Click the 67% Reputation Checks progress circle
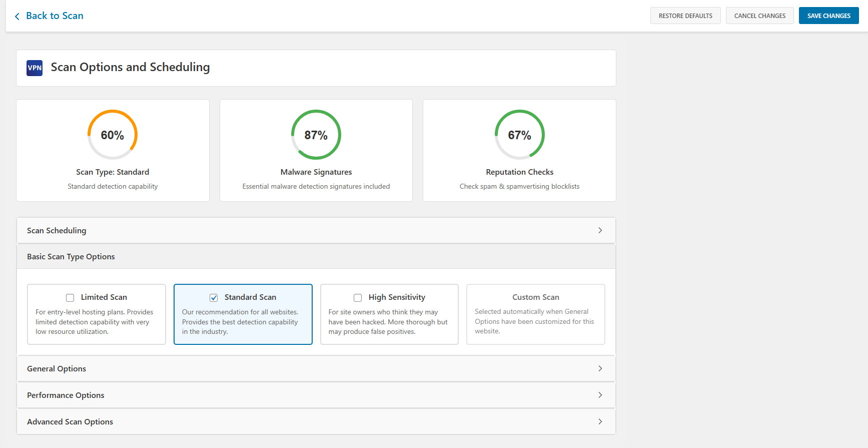Screen dimensions: 868x448 pos(520,135)
